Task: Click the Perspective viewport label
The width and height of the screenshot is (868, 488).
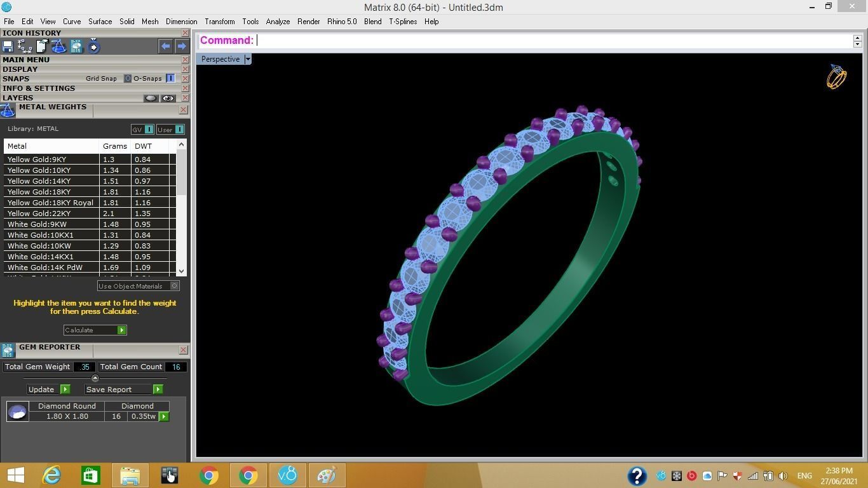Action: click(220, 59)
